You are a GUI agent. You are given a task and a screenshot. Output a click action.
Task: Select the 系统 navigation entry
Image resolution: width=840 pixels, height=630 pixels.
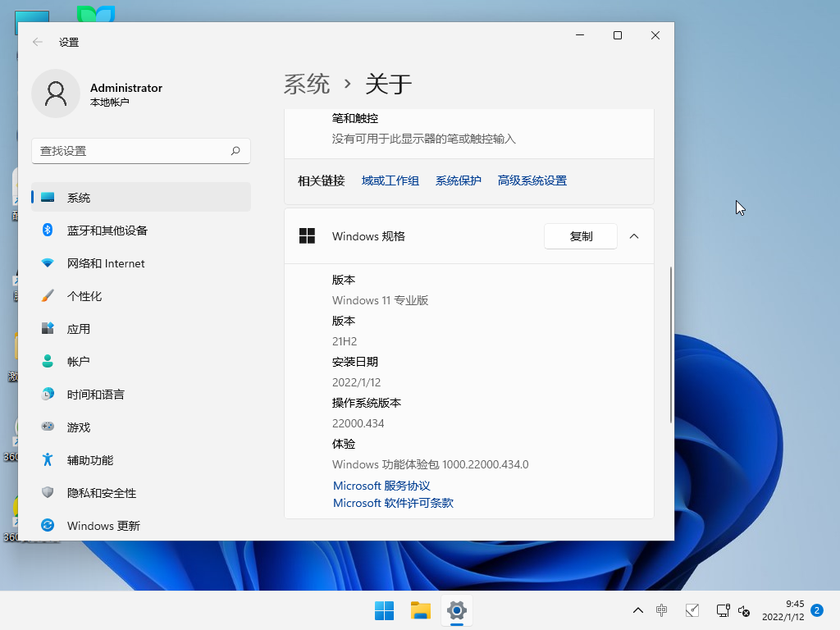[48, 197]
